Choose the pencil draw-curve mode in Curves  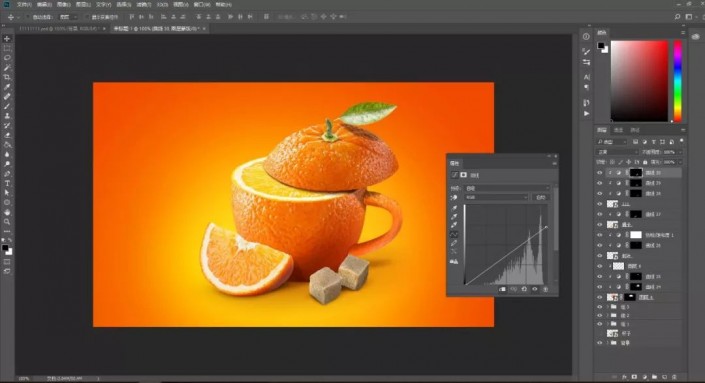(x=454, y=243)
